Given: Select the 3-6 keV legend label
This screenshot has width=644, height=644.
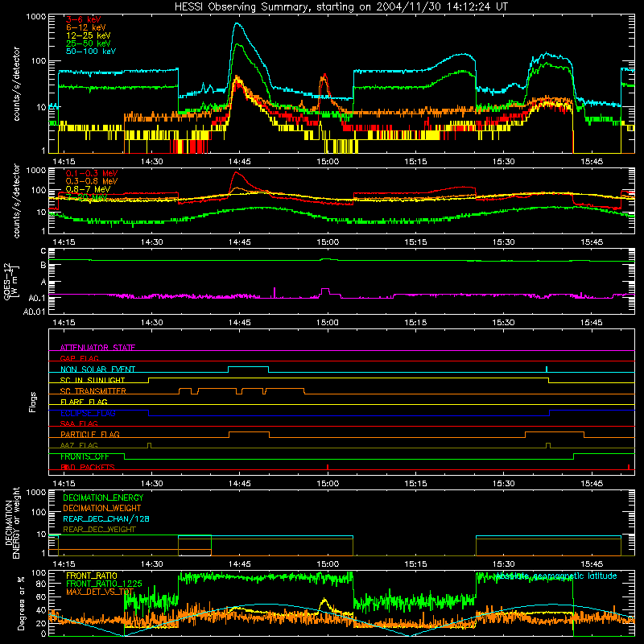Looking at the screenshot, I should pos(84,19).
